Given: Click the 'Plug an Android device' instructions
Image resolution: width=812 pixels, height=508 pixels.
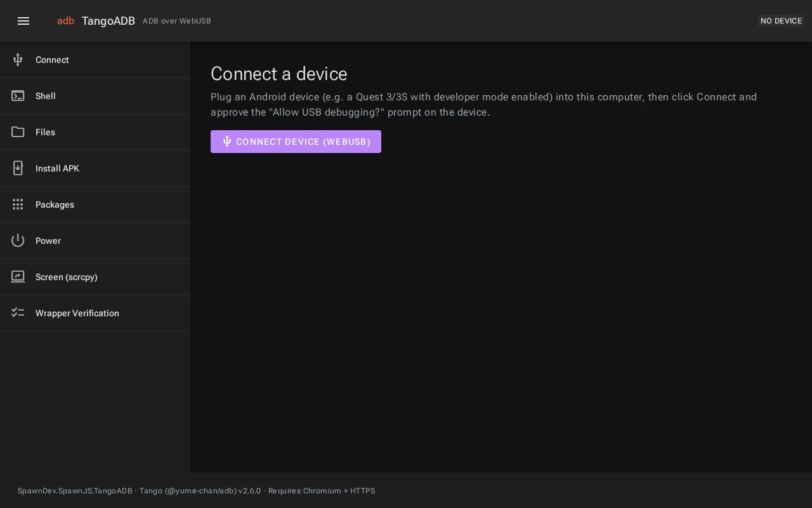Looking at the screenshot, I should 483,105.
